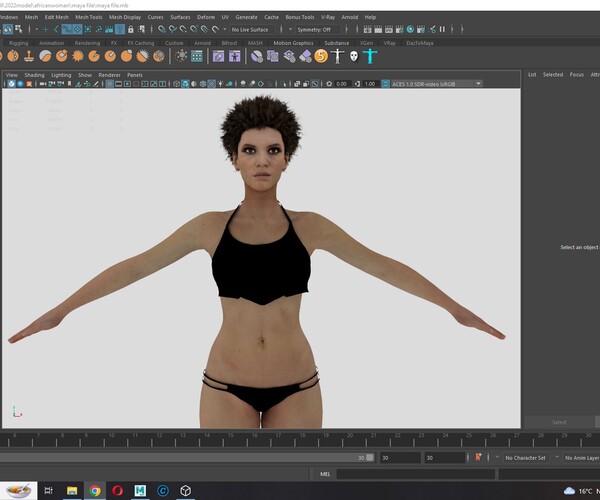600x500 pixels.
Task: Open the viewport Panels menu
Action: click(135, 75)
